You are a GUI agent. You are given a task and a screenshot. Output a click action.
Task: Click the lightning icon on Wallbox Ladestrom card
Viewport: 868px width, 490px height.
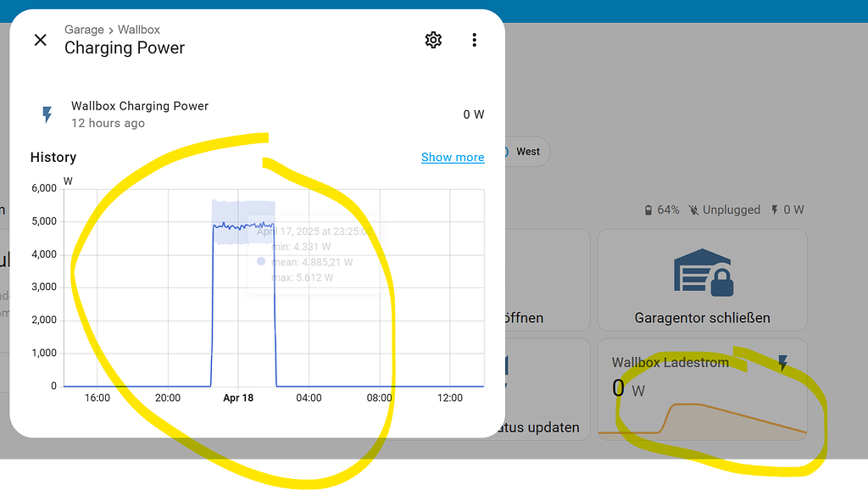point(781,361)
